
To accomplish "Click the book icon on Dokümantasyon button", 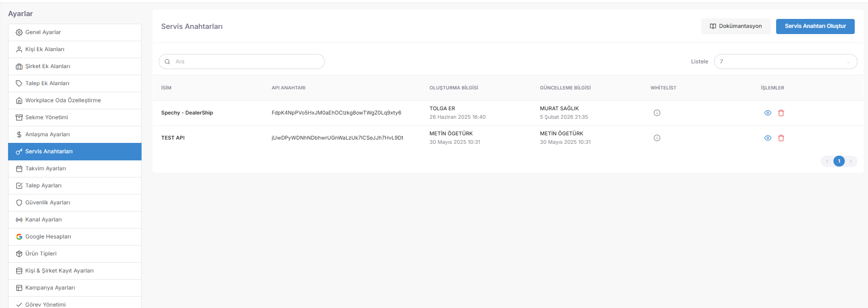I will [x=713, y=26].
